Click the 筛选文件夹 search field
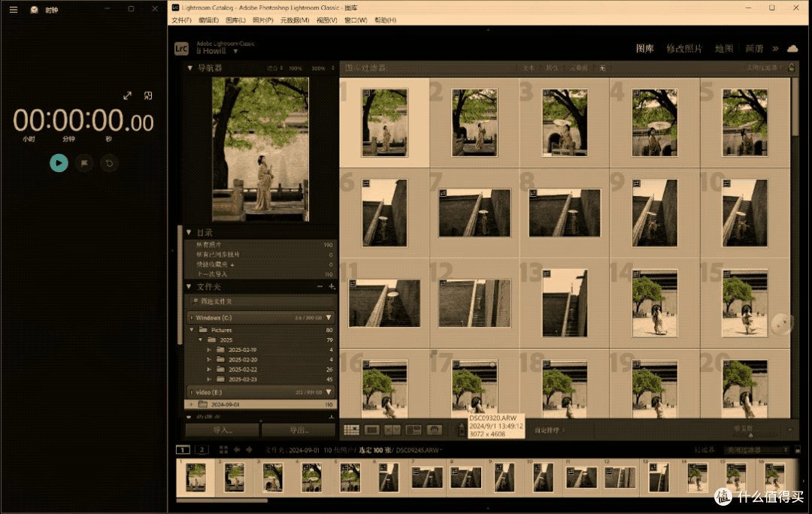This screenshot has height=514, width=812. pos(262,301)
